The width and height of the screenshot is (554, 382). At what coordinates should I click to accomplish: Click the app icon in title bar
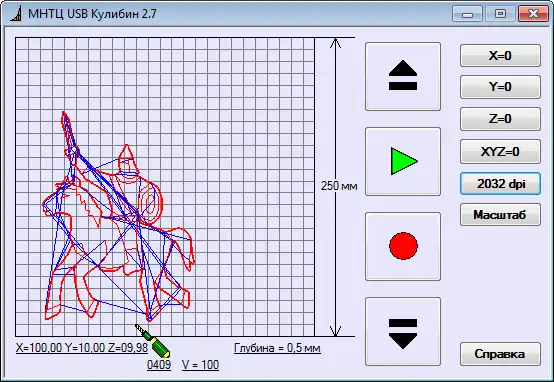tap(16, 14)
